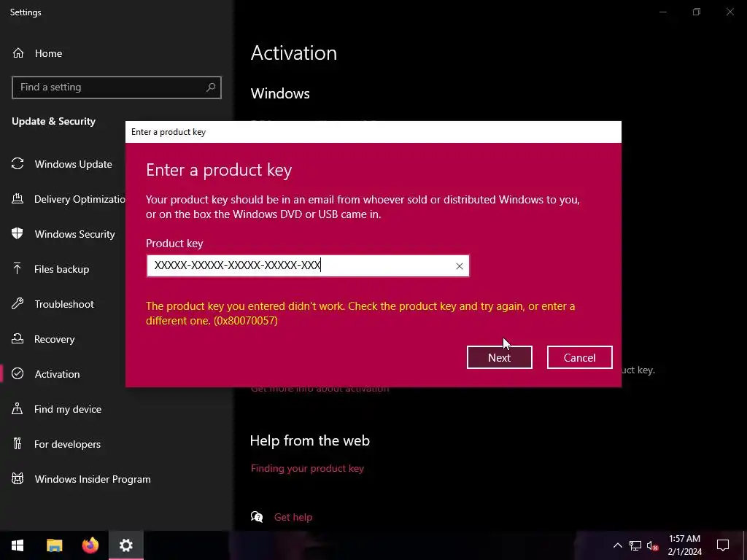Screen dimensions: 747x560
Task: Click the taskbar clock showing 1:57 AM
Action: pyautogui.click(x=684, y=545)
